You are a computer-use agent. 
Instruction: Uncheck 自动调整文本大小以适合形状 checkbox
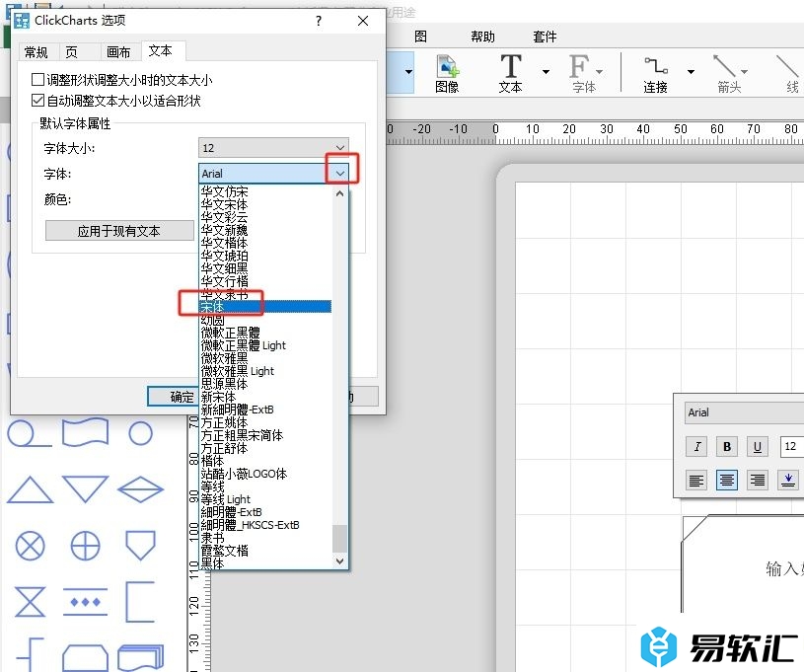37,100
